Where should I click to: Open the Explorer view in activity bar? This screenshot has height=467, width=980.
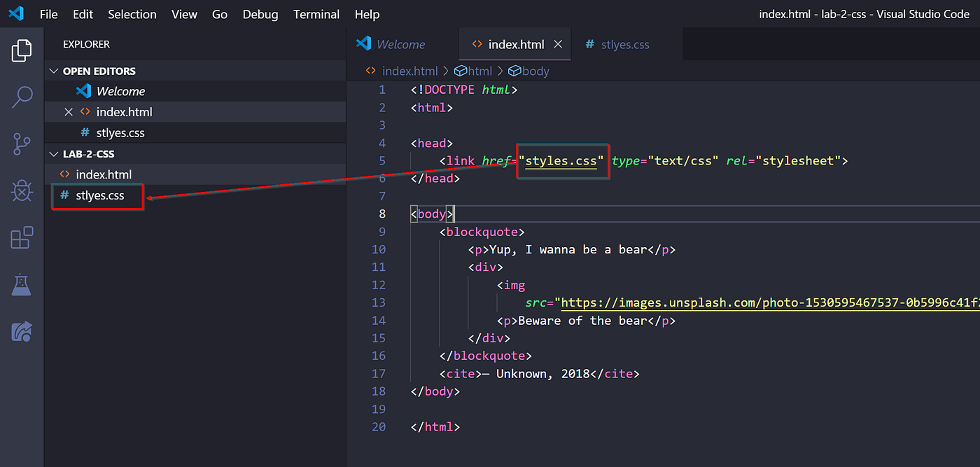point(22,50)
